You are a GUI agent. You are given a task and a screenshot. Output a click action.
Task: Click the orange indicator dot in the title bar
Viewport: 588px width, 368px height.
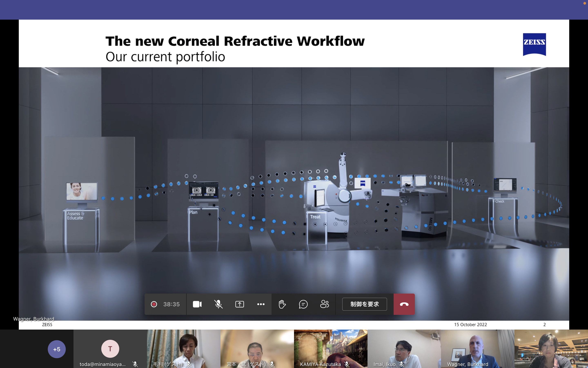(x=585, y=3)
